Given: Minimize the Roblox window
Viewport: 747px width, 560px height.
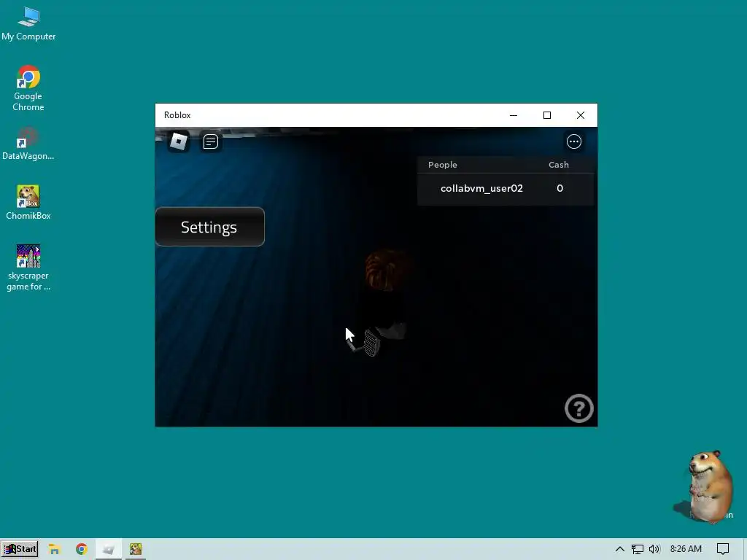Looking at the screenshot, I should point(513,115).
